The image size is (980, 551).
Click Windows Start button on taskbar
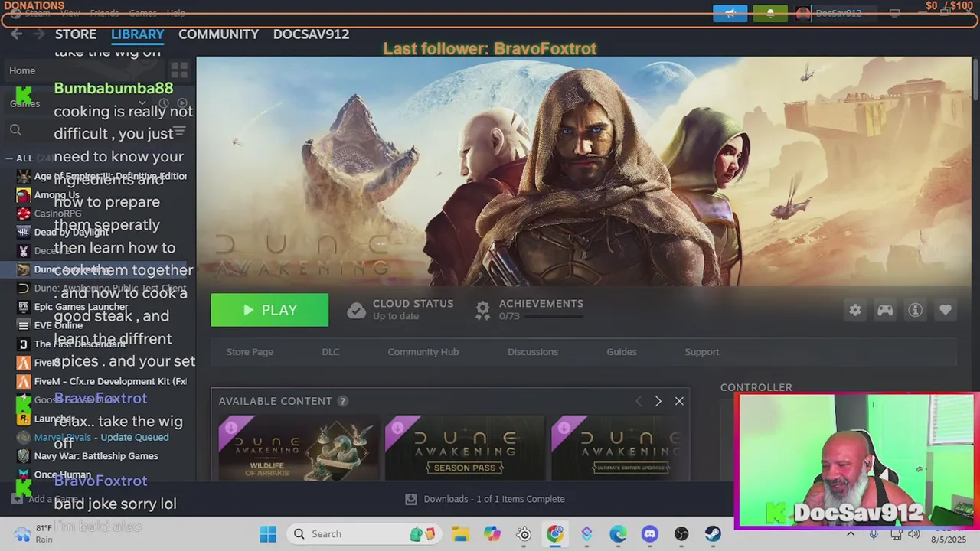(268, 534)
